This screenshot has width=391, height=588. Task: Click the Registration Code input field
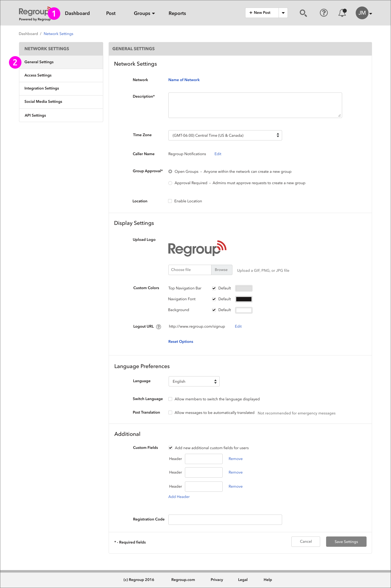[225, 520]
